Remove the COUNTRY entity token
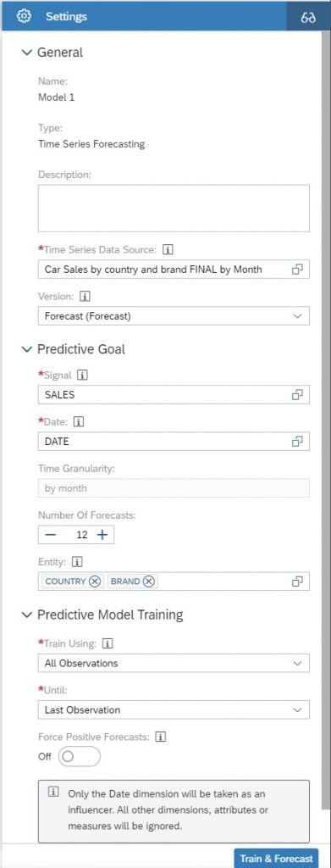The width and height of the screenshot is (331, 868). [x=95, y=581]
